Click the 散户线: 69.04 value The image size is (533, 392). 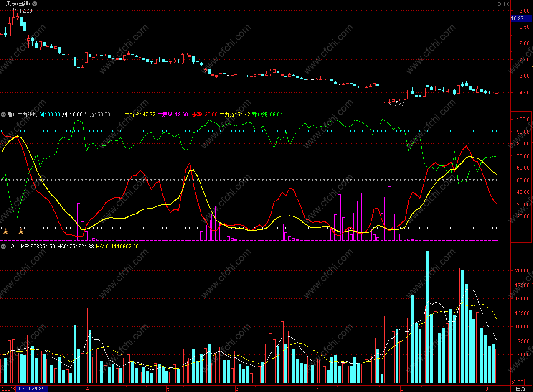tap(268, 114)
